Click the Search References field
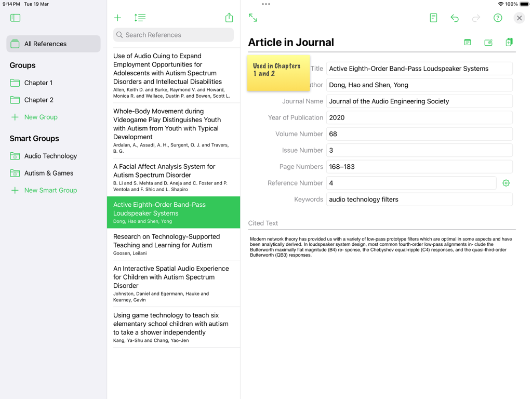The height and width of the screenshot is (399, 532). coord(173,34)
